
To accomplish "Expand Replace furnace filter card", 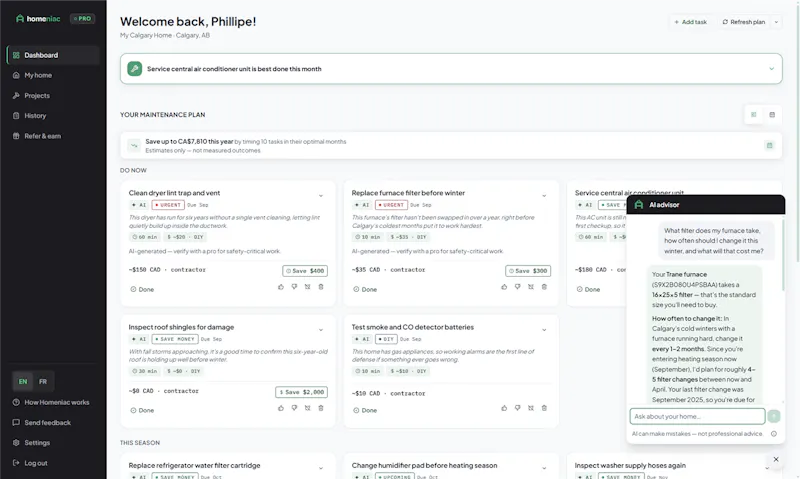I will click(x=544, y=196).
